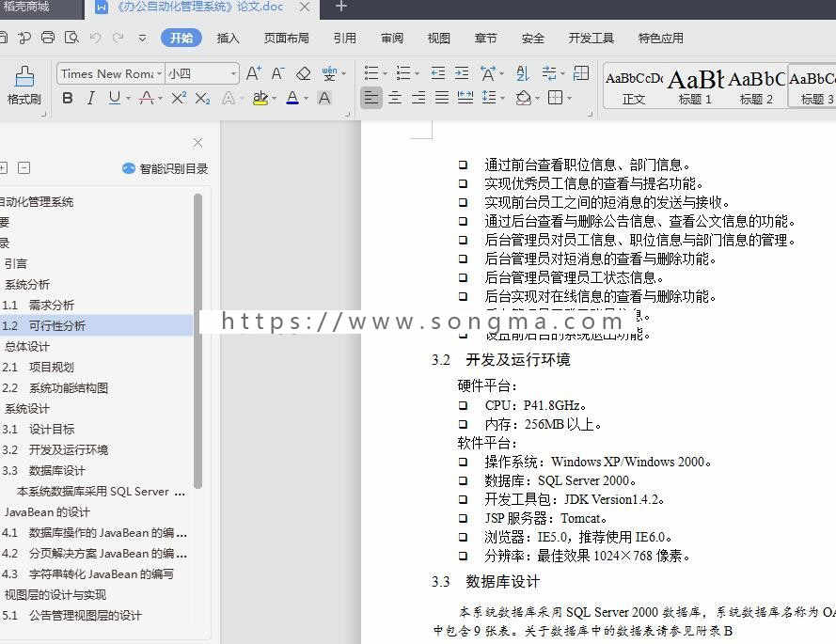The width and height of the screenshot is (836, 644).
Task: Click 智能识别目录 button
Action: click(165, 168)
